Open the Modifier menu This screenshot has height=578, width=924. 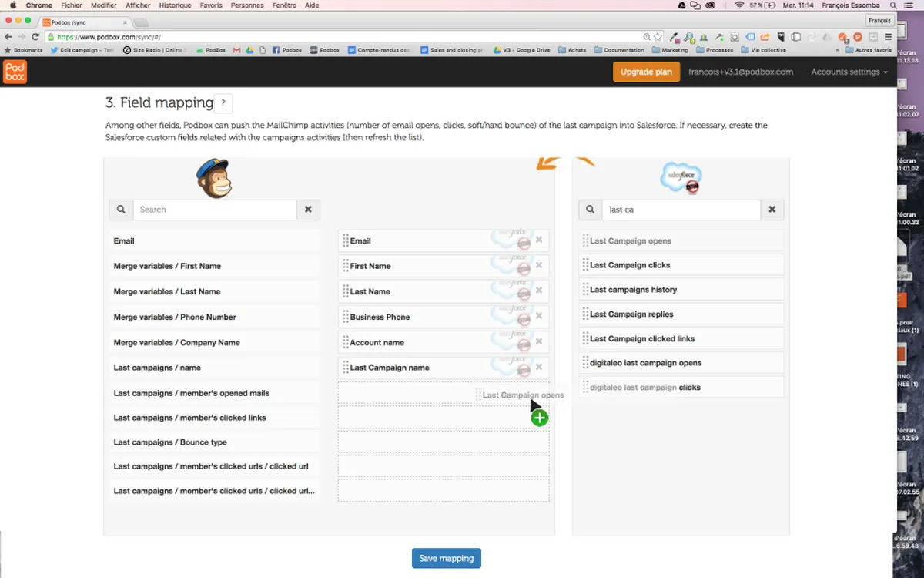pyautogui.click(x=104, y=5)
